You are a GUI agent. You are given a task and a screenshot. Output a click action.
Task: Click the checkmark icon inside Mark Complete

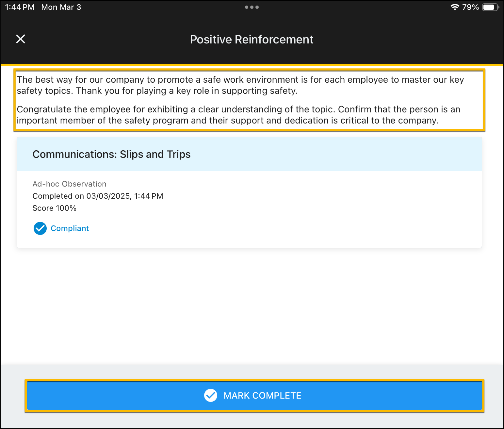tap(211, 395)
